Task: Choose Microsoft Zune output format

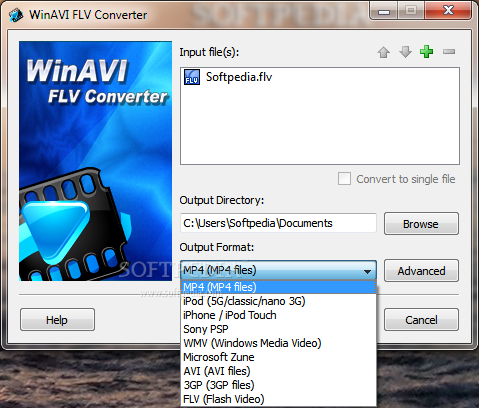Action: tap(278, 357)
